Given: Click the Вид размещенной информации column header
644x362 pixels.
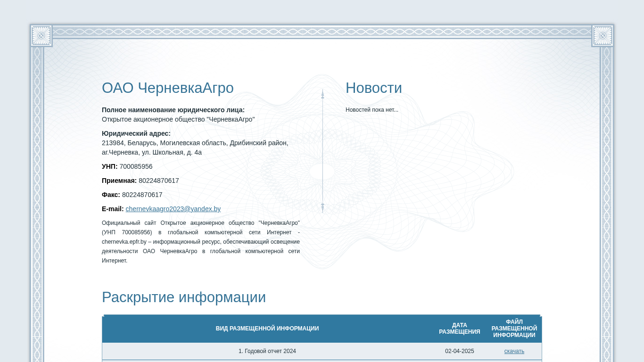Looking at the screenshot, I should point(267,329).
